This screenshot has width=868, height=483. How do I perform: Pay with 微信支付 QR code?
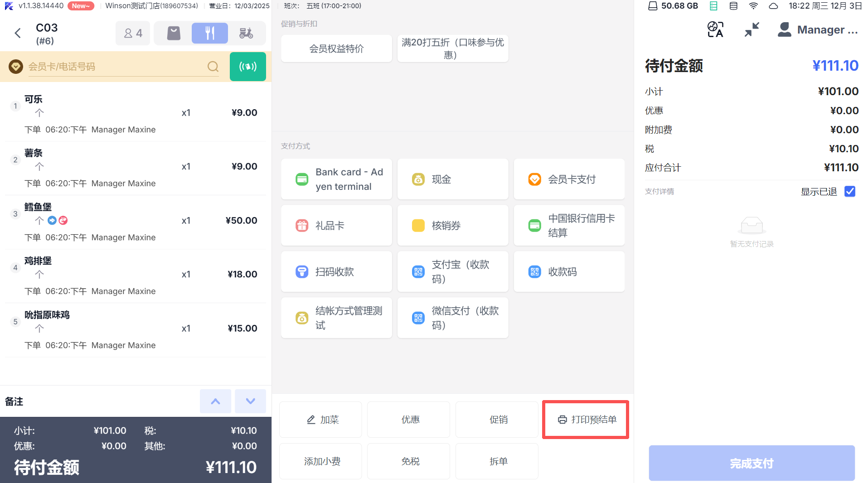452,318
